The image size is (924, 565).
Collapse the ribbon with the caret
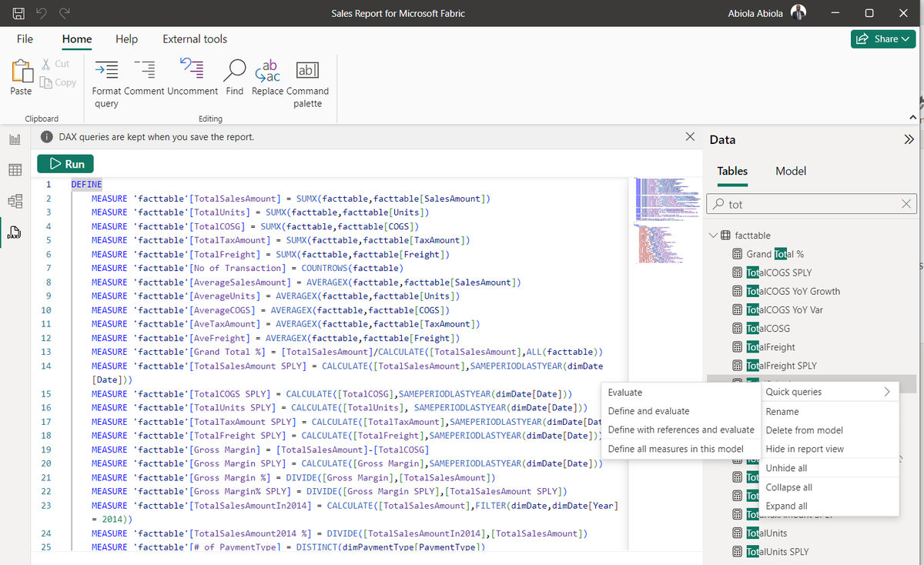(913, 118)
